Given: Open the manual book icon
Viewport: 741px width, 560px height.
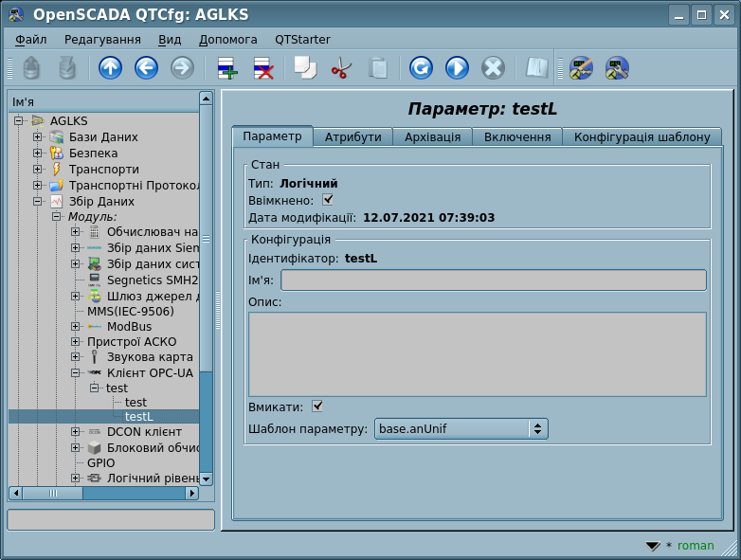Looking at the screenshot, I should point(537,68).
